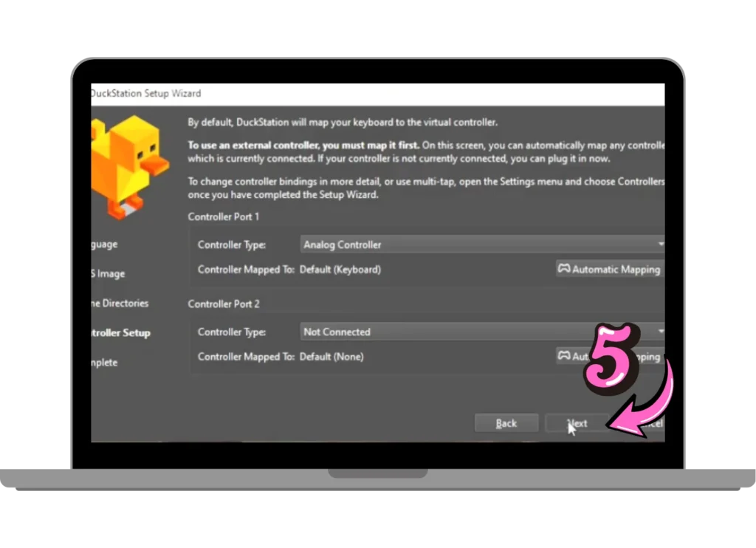The width and height of the screenshot is (756, 548).
Task: Open Controller Port 2 type dropdown showing Not Connected
Action: pyautogui.click(x=482, y=332)
